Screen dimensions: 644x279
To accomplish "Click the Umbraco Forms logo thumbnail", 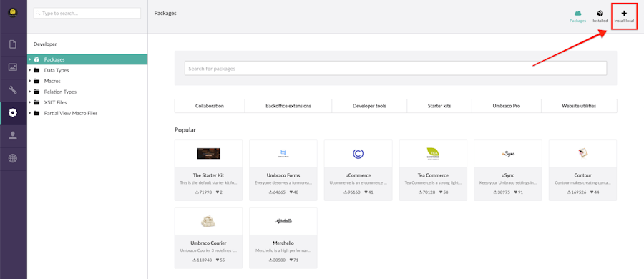I will tap(283, 154).
